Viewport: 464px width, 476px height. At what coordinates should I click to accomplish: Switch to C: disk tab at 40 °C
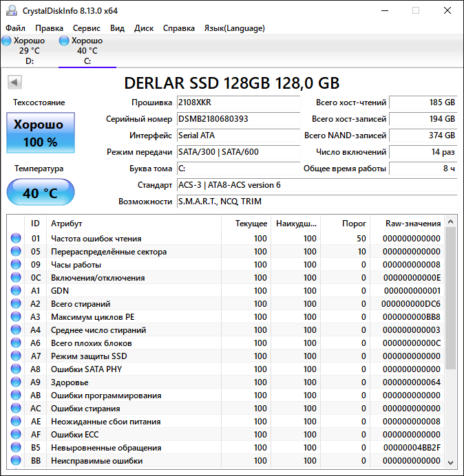click(x=87, y=51)
